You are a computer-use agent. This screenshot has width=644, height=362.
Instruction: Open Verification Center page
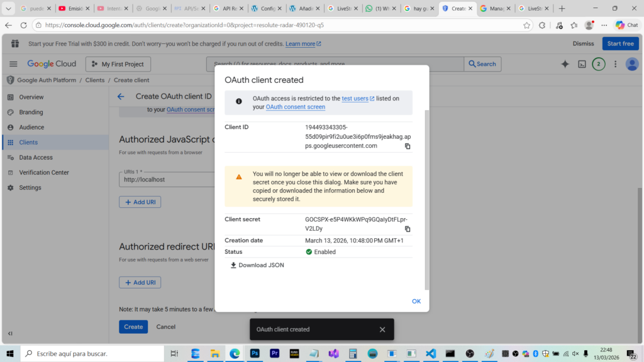click(x=43, y=173)
